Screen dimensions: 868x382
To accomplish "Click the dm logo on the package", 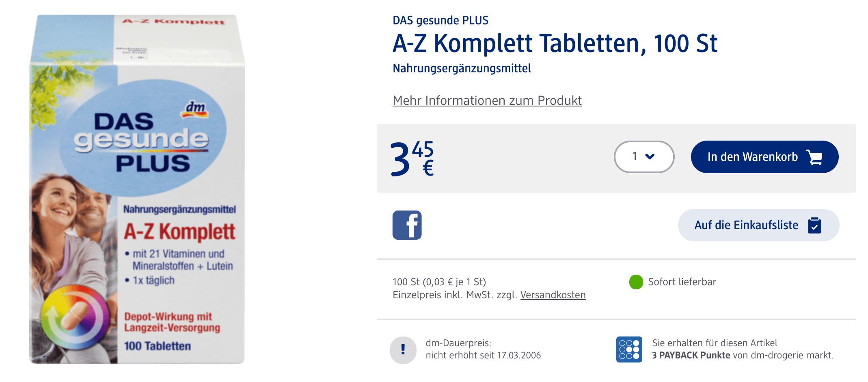I will (195, 109).
